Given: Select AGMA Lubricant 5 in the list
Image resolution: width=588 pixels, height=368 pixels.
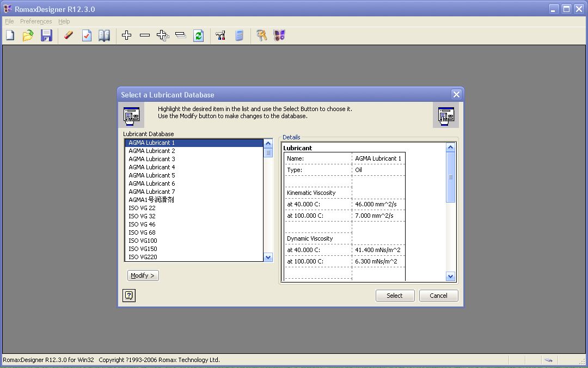Looking at the screenshot, I should click(194, 175).
